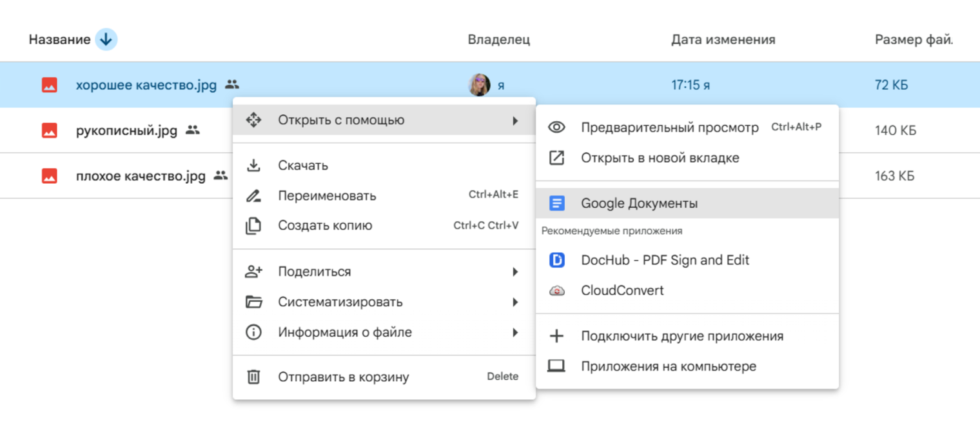This screenshot has width=980, height=427.
Task: Click the CloudConvert cloud icon
Action: 556,291
